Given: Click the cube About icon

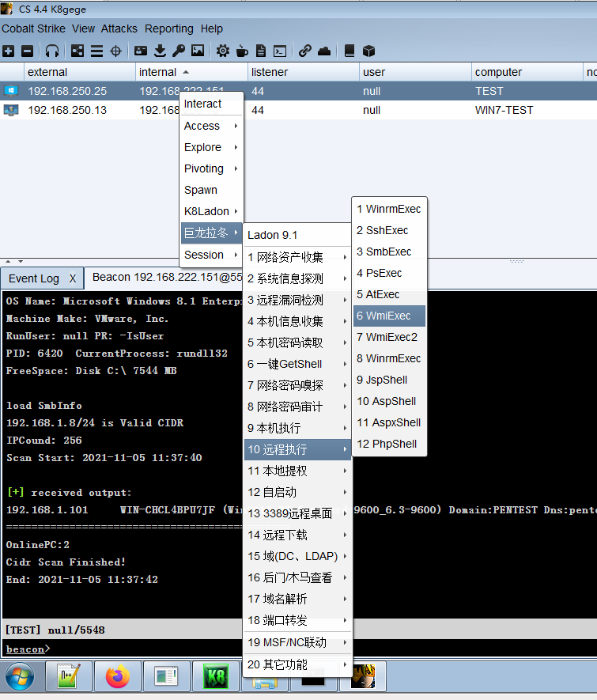Looking at the screenshot, I should [x=368, y=51].
